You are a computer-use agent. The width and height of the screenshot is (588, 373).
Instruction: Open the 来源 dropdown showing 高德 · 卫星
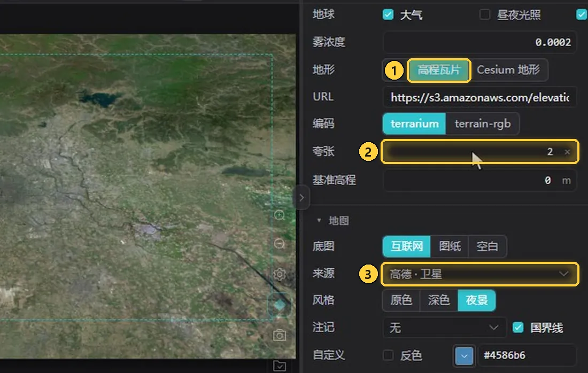point(479,275)
